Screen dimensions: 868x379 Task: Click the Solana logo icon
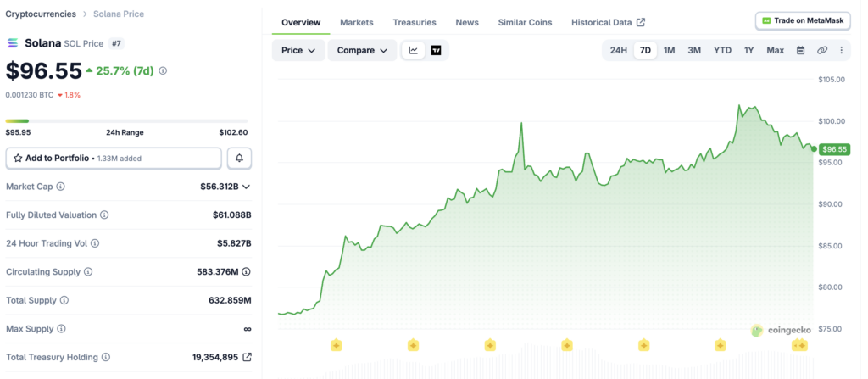click(x=12, y=43)
